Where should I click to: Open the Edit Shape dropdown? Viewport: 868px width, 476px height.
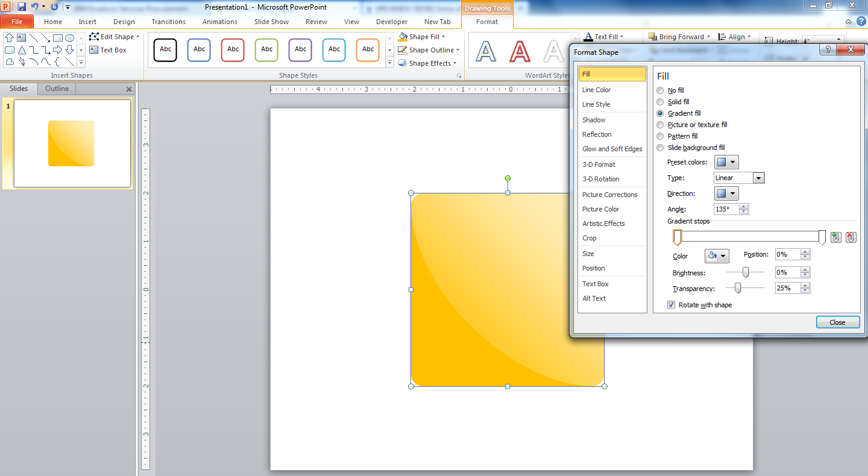pyautogui.click(x=115, y=37)
